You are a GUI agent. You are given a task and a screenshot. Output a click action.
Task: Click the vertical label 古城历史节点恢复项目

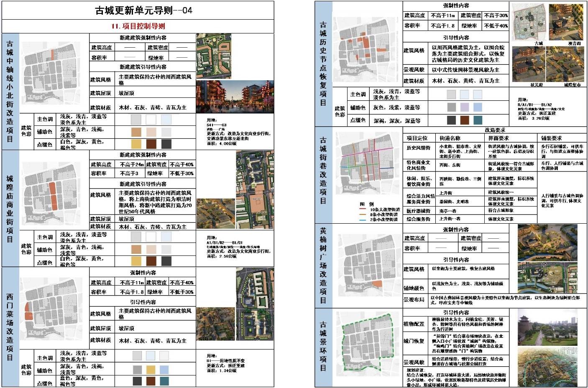pos(323,64)
